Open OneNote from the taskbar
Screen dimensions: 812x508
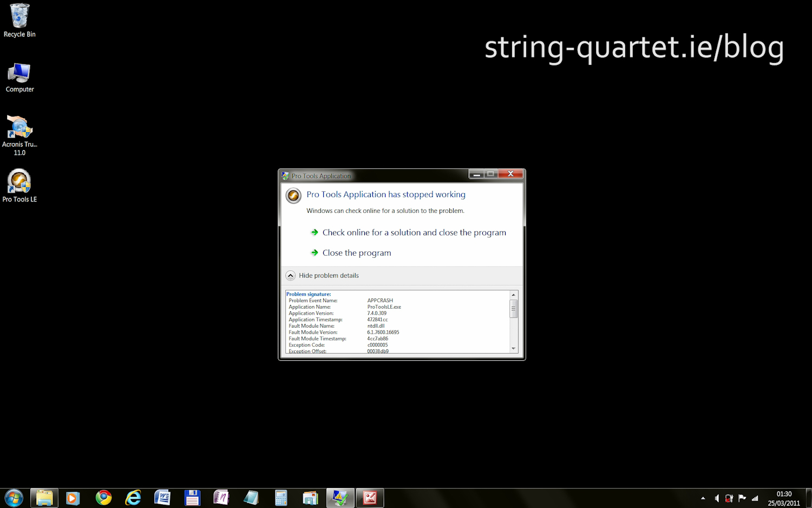[x=221, y=498]
